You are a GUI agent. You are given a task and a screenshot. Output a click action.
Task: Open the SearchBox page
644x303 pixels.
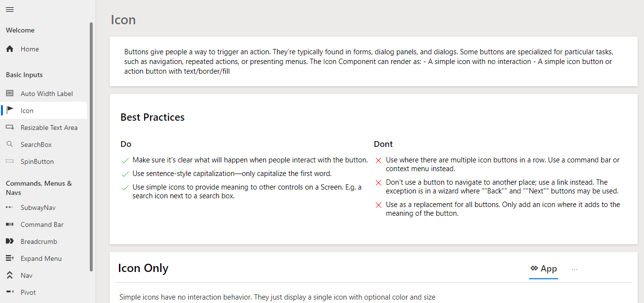36,144
